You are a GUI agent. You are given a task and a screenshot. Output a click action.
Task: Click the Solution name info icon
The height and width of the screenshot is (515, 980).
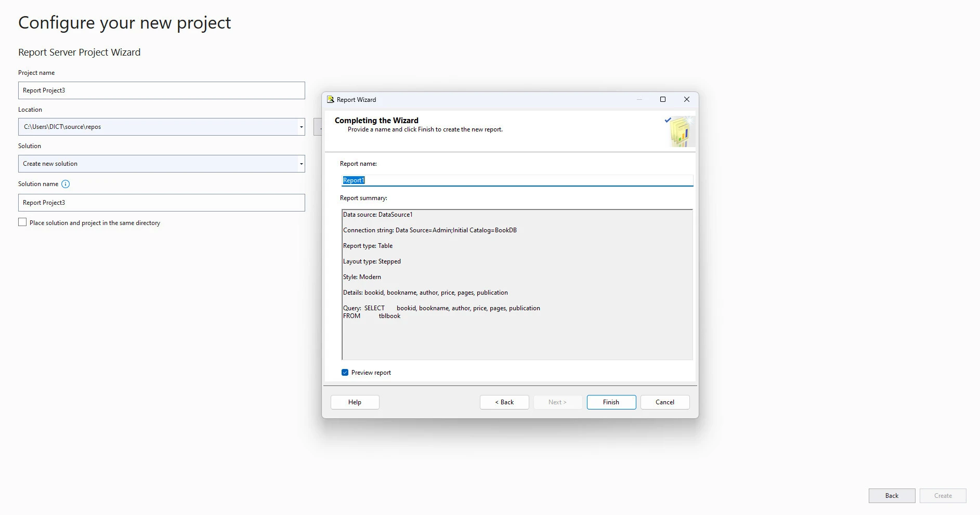pos(66,184)
